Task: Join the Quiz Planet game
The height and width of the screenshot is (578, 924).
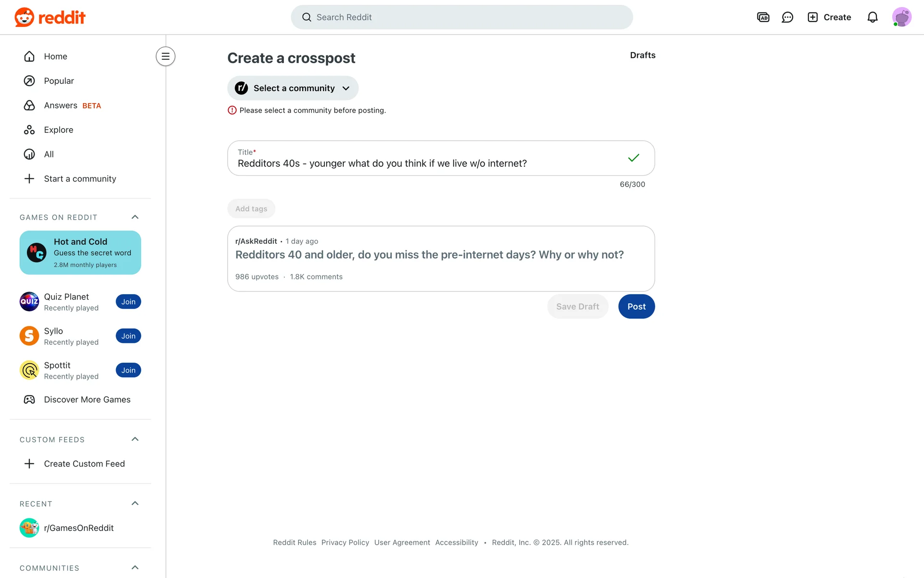Action: click(x=128, y=302)
